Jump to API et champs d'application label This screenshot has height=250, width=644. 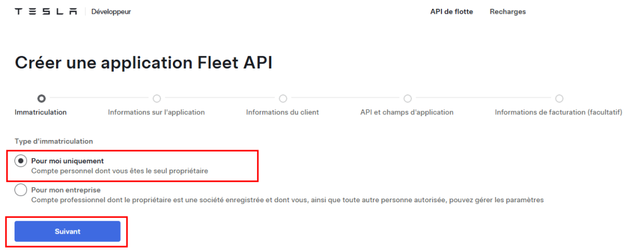coord(407,112)
